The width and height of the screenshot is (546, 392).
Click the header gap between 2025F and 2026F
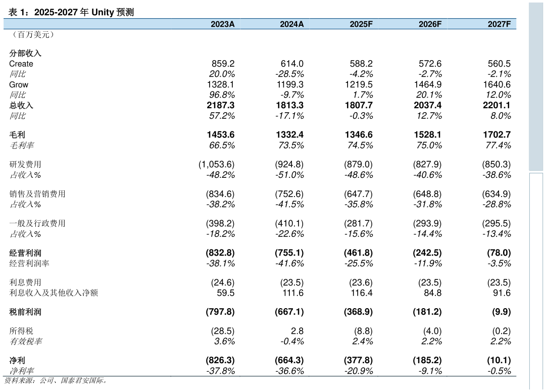[x=395, y=24]
